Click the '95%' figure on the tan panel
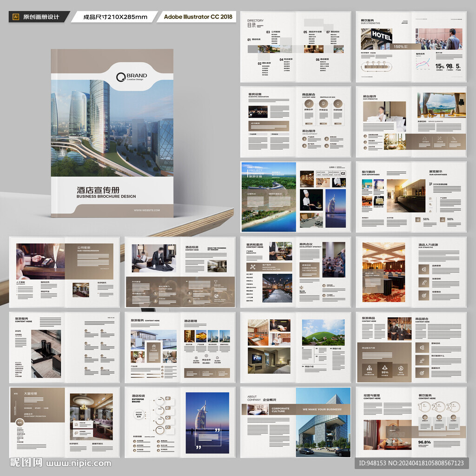This screenshot has width=476, height=476. click(384, 372)
